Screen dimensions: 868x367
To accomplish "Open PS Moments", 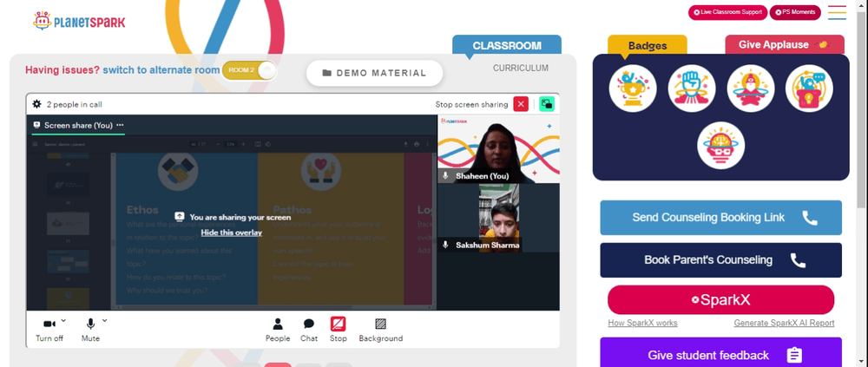I will 795,12.
